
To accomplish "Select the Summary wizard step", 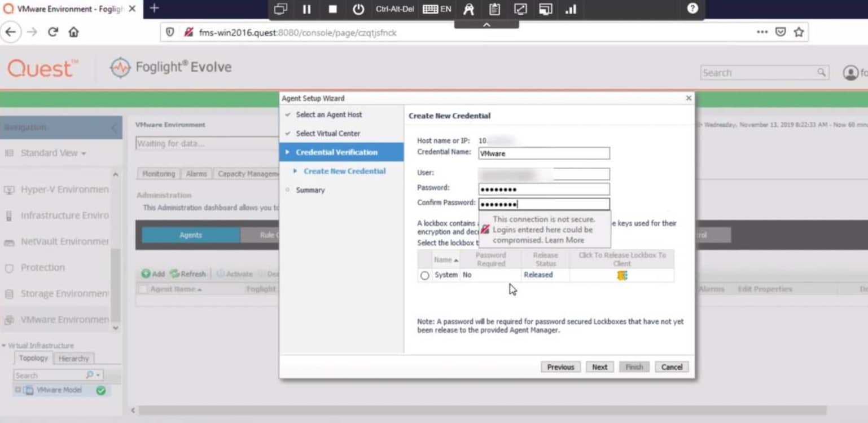I will tap(310, 190).
